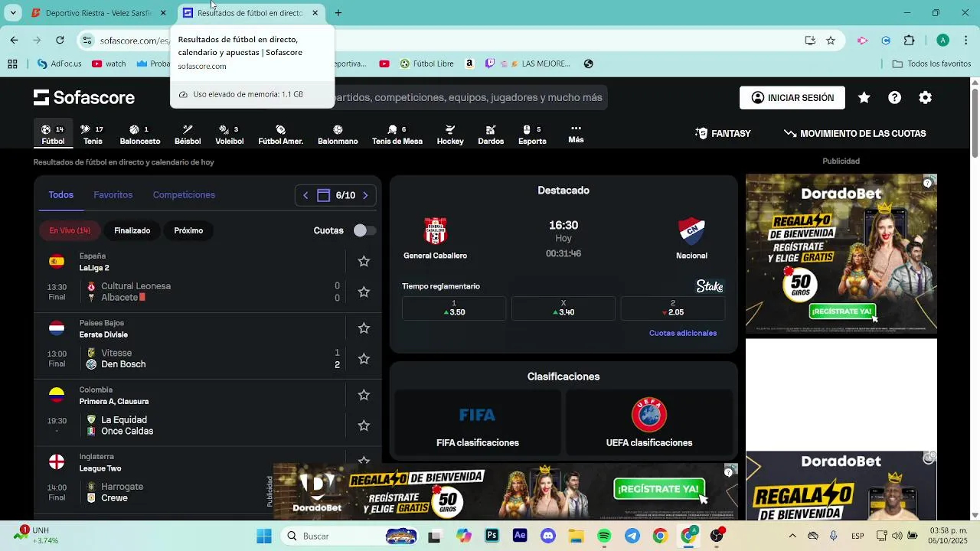Open the Fútbol sport category
Image resolution: width=980 pixels, height=551 pixels.
53,134
